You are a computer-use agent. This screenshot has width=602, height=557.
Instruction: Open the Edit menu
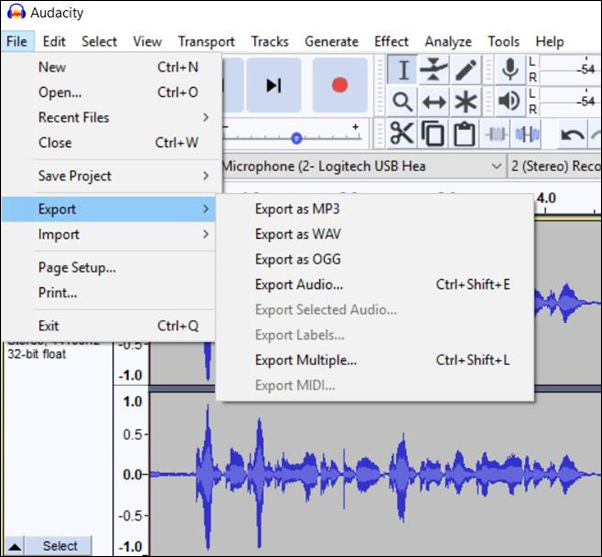pos(54,41)
